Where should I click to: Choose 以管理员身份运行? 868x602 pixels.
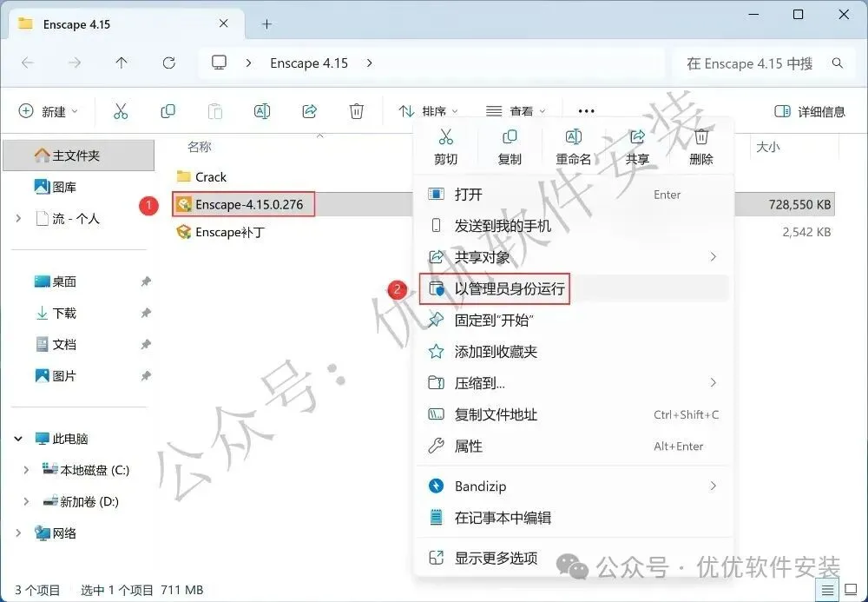(x=574, y=288)
